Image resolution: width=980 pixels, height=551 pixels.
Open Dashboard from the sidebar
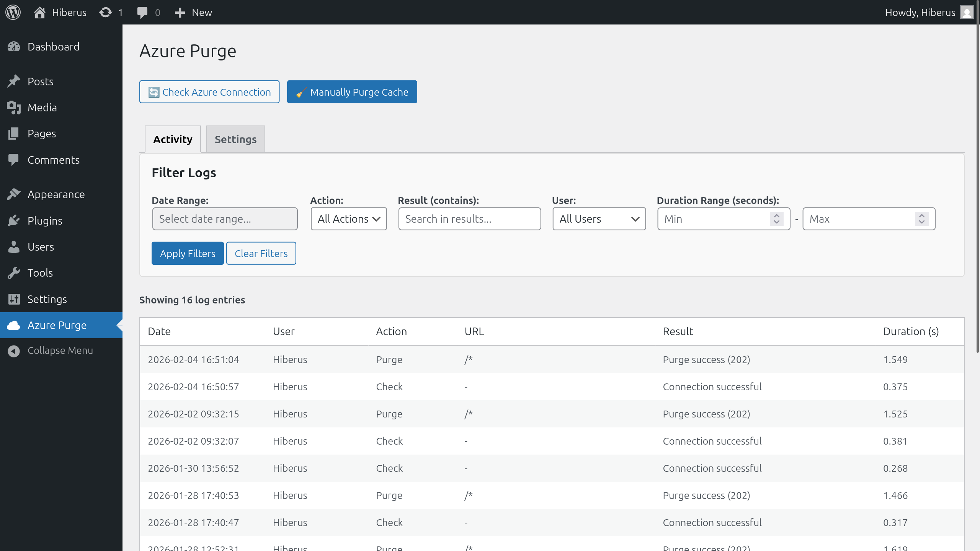click(54, 47)
